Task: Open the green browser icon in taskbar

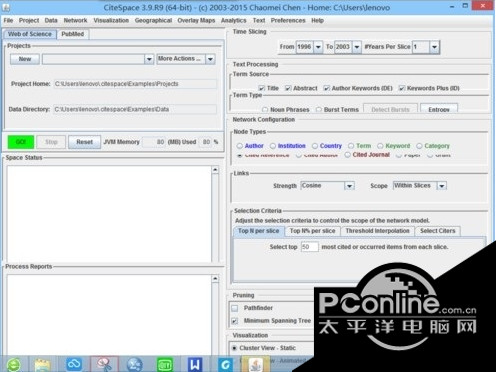Action: [14, 365]
